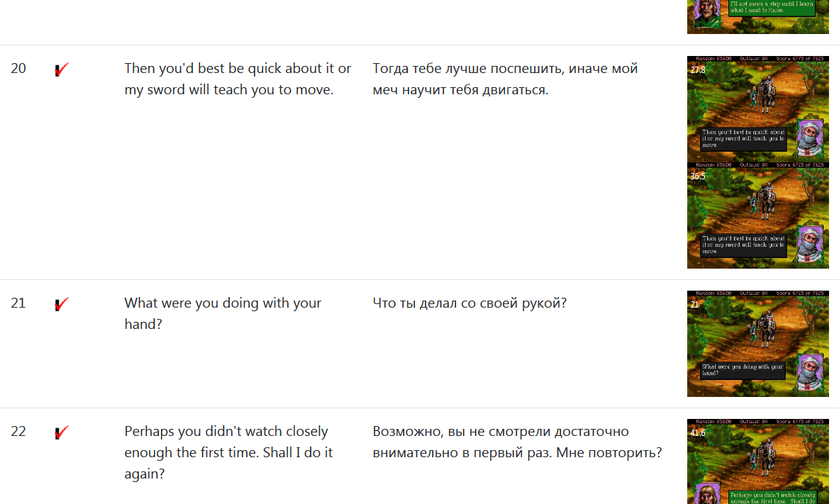839x504 pixels.
Task: Click the red checkmark beside row 22
Action: [x=62, y=432]
